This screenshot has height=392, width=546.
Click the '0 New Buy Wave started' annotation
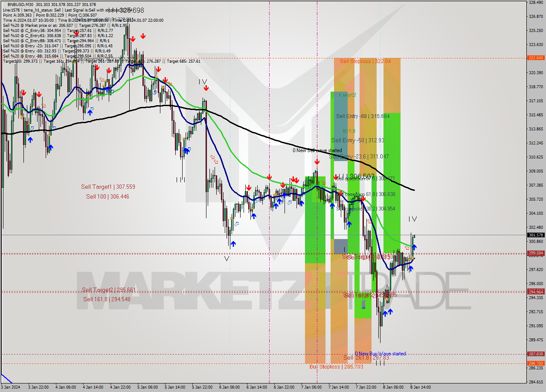click(x=380, y=354)
